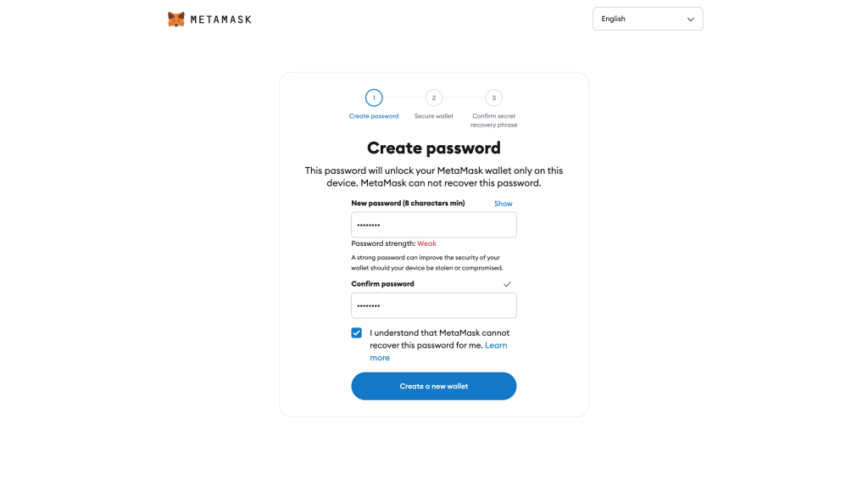Click the step 1 circle indicator
Image resolution: width=868 pixels, height=480 pixels.
374,98
